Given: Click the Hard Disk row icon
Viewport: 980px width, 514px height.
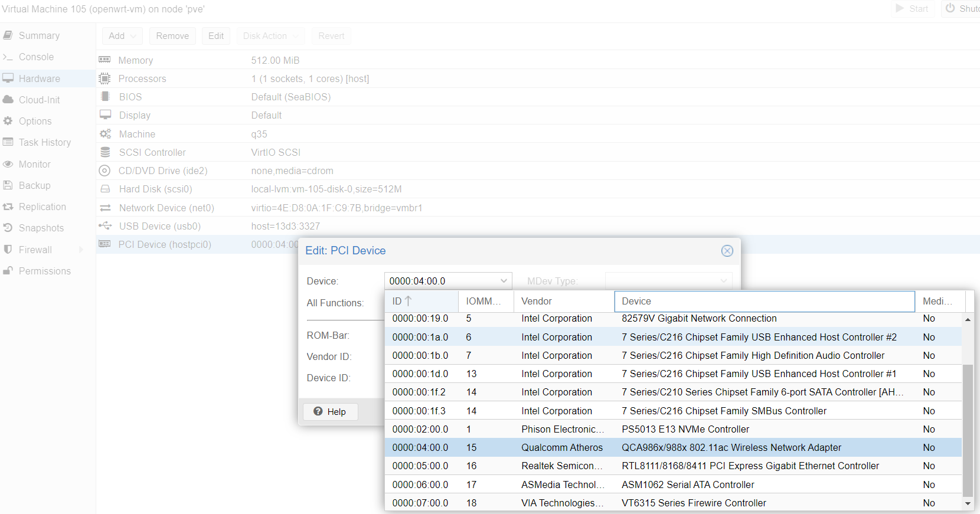Looking at the screenshot, I should pyautogui.click(x=105, y=189).
